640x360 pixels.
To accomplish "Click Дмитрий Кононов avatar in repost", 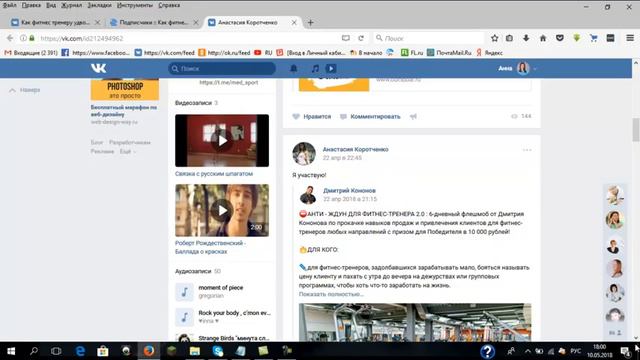I will 308,195.
